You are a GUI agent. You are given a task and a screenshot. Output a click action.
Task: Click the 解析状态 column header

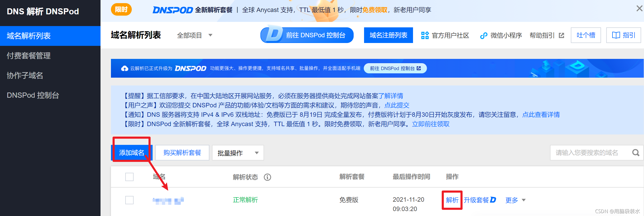[245, 177]
